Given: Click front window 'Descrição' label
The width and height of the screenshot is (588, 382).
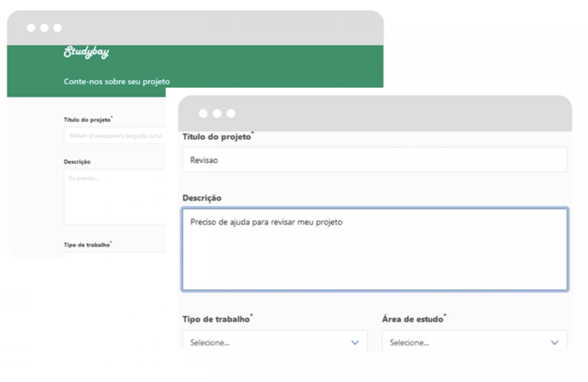Looking at the screenshot, I should point(202,198).
